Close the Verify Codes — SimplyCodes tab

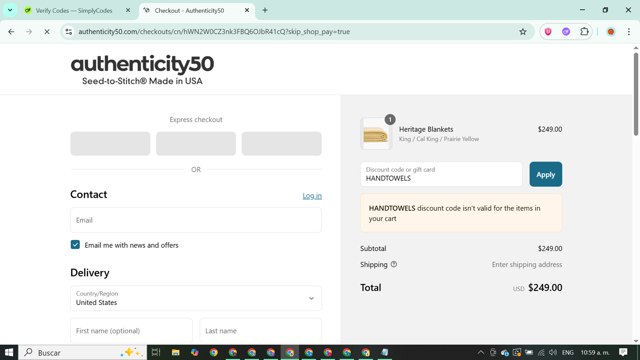[128, 10]
